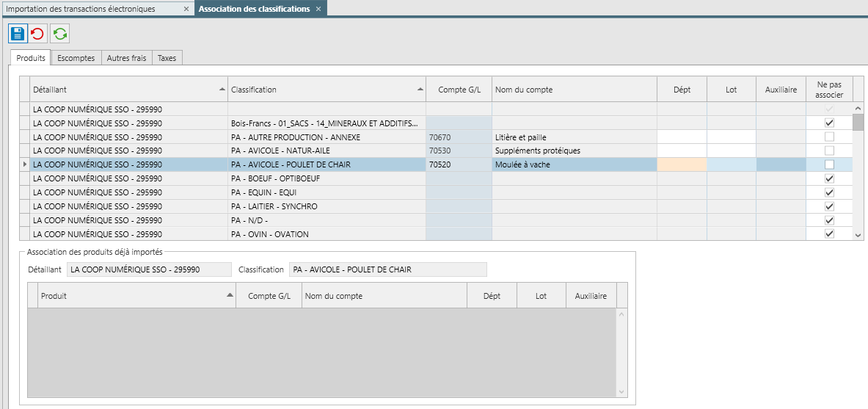Toggle Ne pas associer for AVICOLE - POULET DE CHAIR
The width and height of the screenshot is (868, 409).
click(x=829, y=164)
